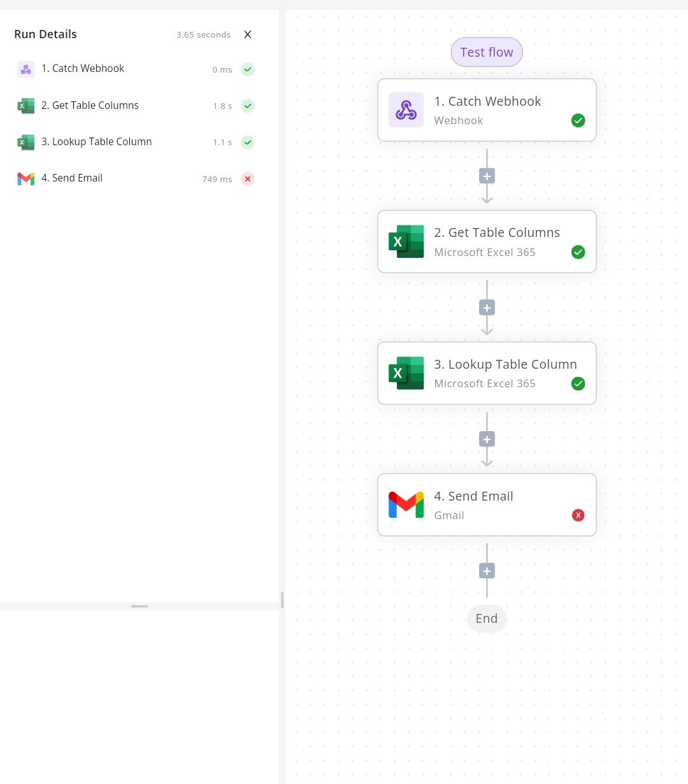Click Excel icon beside Lookup Table Column in list
Viewport: 688px width, 784px height.
pyautogui.click(x=25, y=142)
